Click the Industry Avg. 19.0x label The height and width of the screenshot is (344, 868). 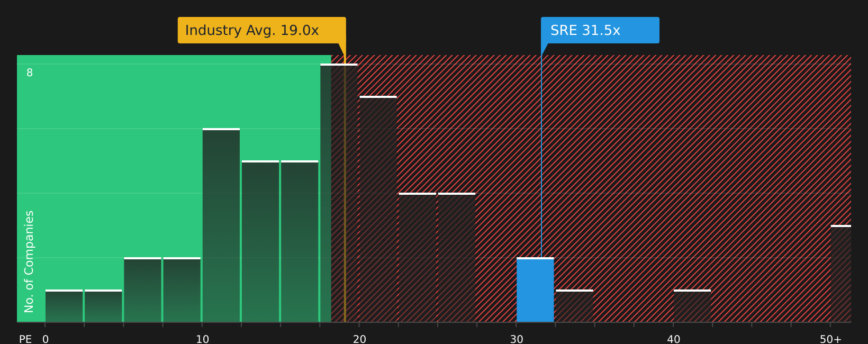pos(261,30)
